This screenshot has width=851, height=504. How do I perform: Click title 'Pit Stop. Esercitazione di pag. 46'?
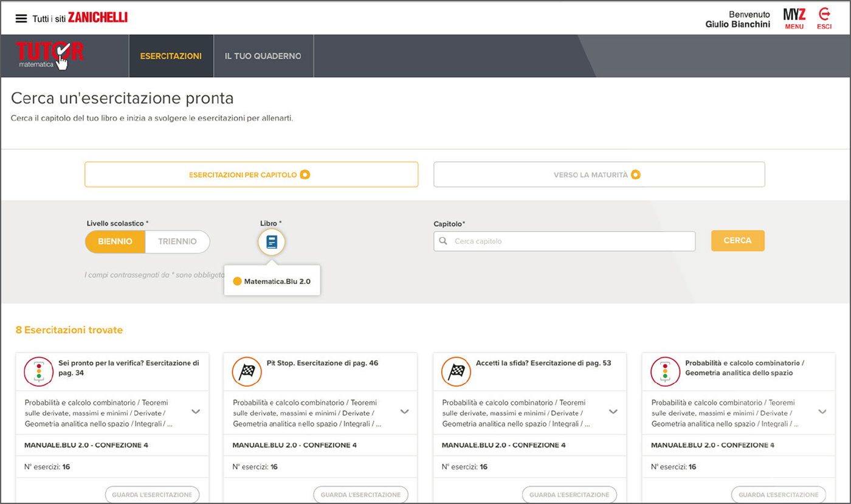point(322,363)
